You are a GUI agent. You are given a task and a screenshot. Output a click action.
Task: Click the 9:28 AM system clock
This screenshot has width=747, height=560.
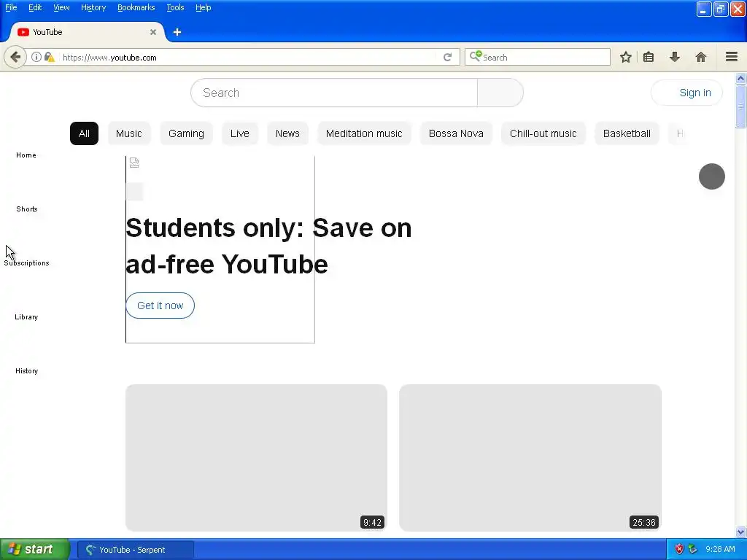click(x=720, y=549)
